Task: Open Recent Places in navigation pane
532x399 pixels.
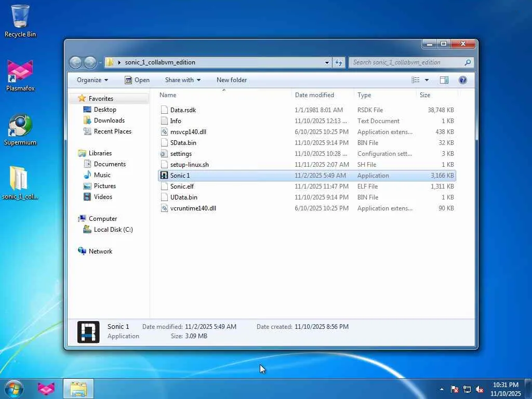Action: click(x=112, y=131)
